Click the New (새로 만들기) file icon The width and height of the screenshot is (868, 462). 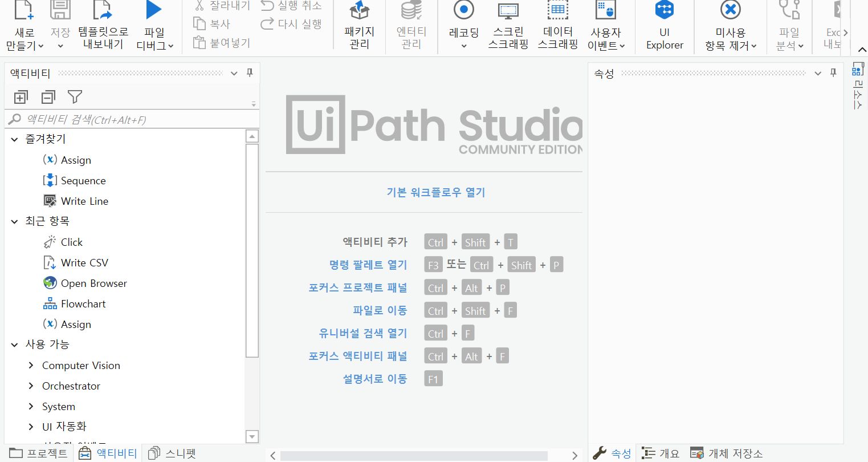point(24,10)
